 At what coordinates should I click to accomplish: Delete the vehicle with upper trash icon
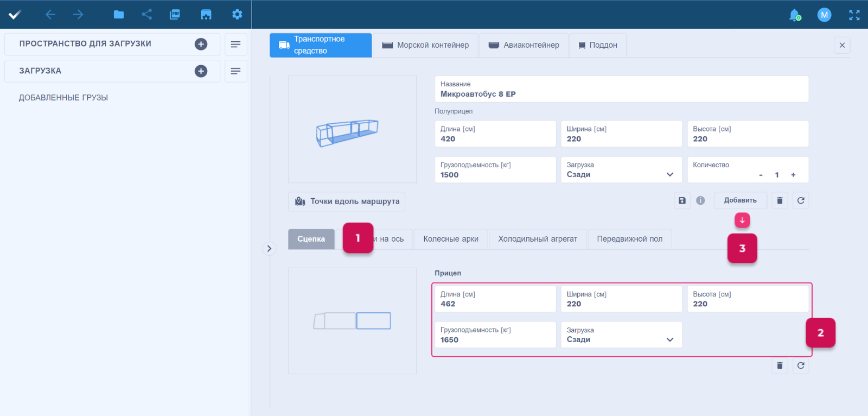pyautogui.click(x=780, y=200)
